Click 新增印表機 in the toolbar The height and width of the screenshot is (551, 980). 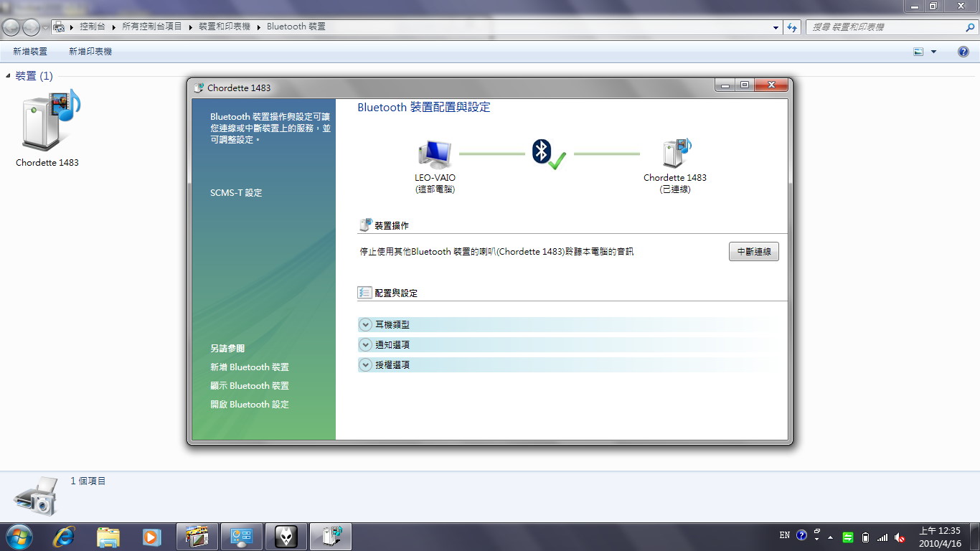point(90,52)
